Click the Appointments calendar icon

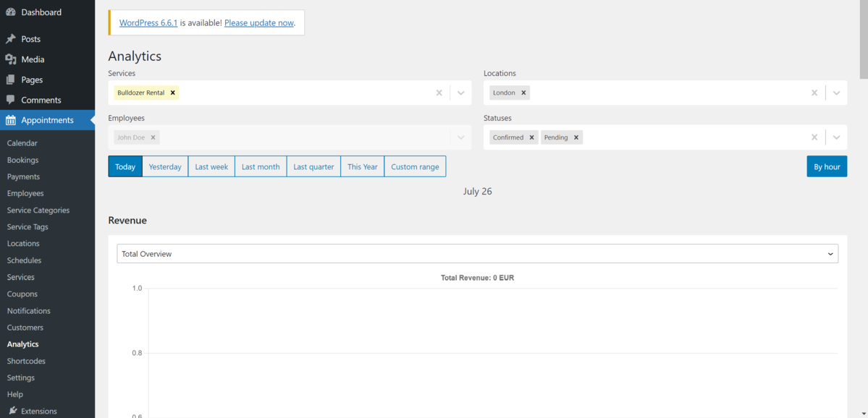coord(11,120)
